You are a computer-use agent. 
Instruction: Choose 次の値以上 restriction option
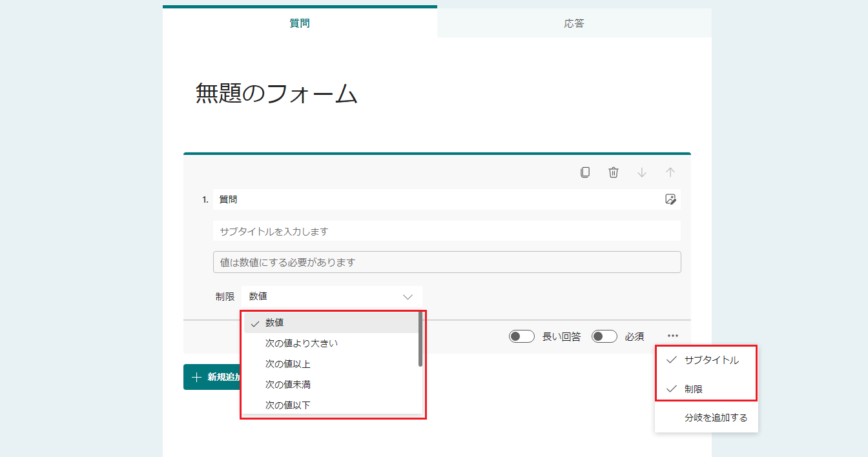pyautogui.click(x=288, y=364)
